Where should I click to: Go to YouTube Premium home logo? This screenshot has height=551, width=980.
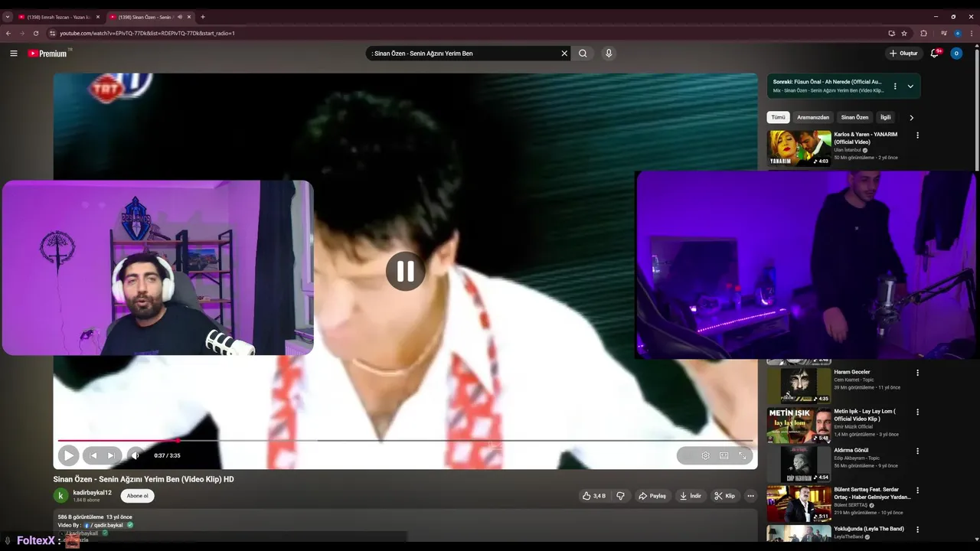47,54
